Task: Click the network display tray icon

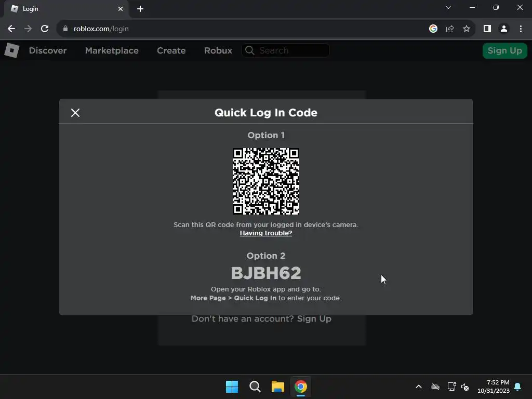Action: pyautogui.click(x=452, y=387)
